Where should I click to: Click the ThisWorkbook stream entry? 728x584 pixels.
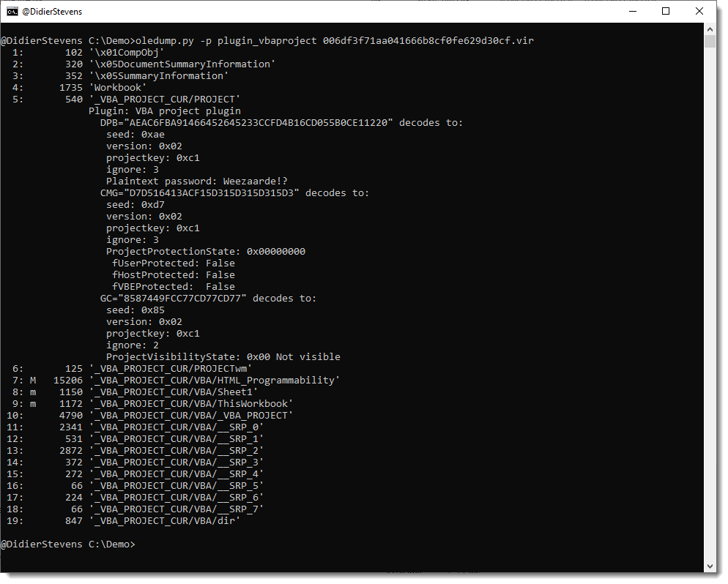tap(191, 404)
